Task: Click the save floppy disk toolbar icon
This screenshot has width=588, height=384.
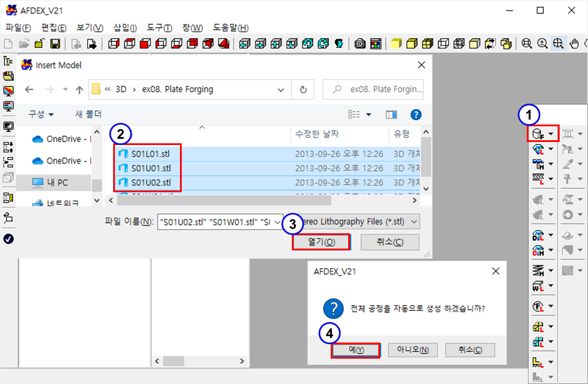Action: (x=55, y=44)
